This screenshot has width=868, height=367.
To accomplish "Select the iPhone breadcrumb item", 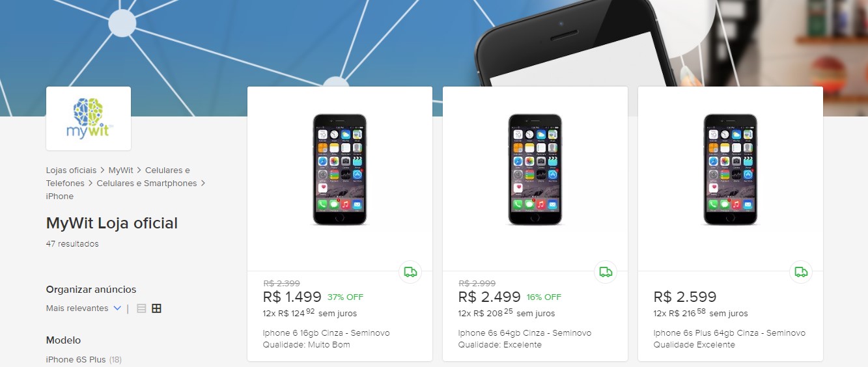I will pyautogui.click(x=60, y=197).
